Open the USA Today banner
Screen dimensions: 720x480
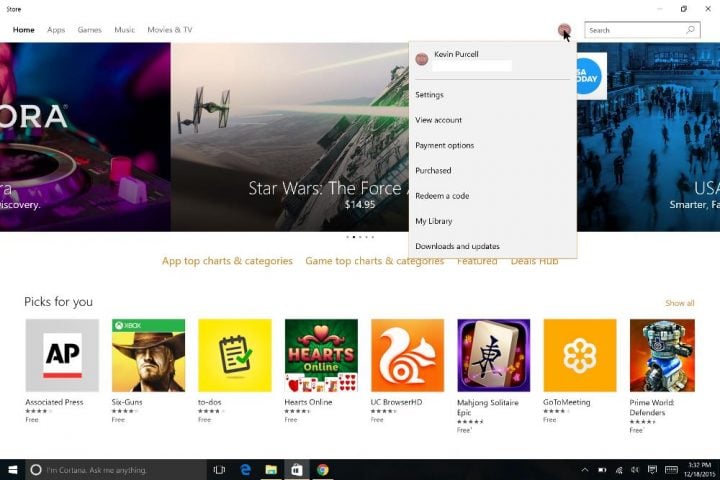tap(648, 137)
